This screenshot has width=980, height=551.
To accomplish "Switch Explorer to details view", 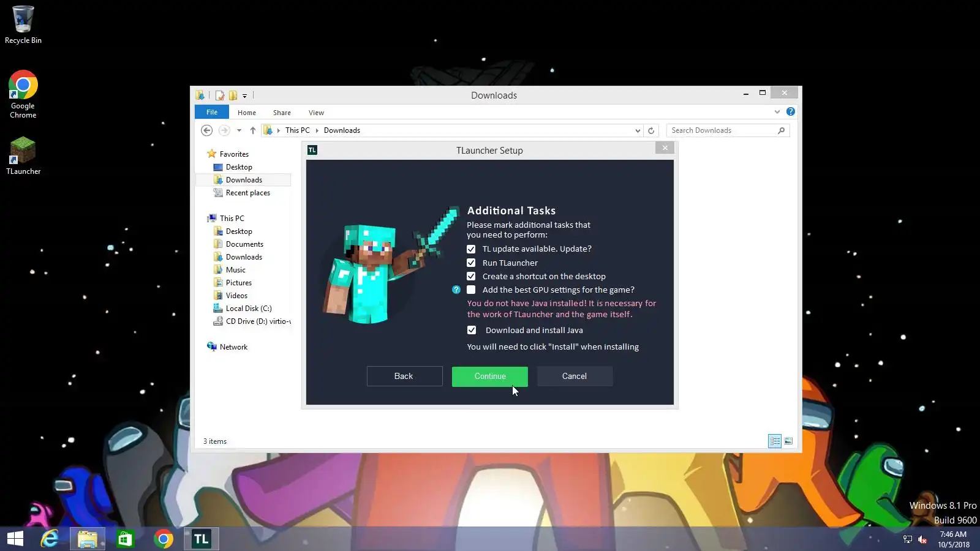I will [x=775, y=441].
